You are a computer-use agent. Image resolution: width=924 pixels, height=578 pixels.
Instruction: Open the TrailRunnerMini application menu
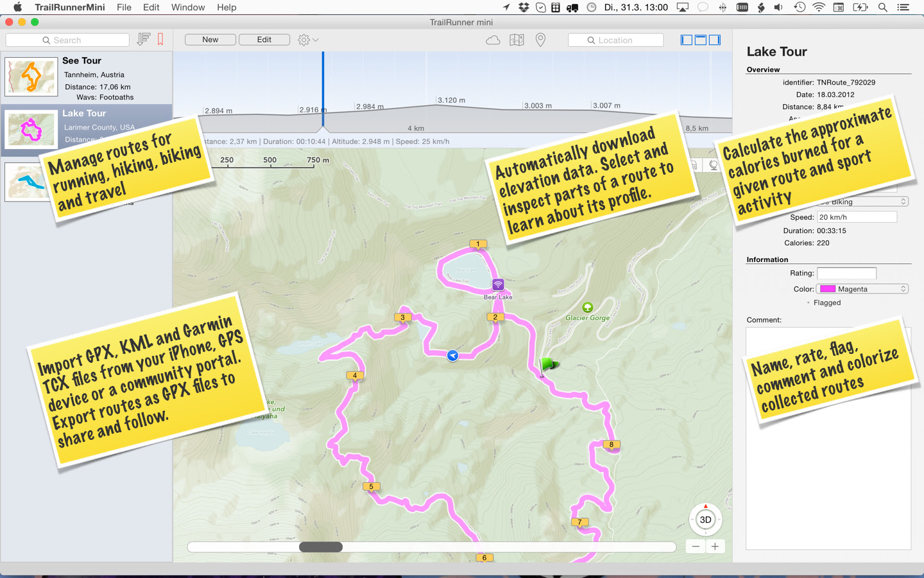(70, 7)
